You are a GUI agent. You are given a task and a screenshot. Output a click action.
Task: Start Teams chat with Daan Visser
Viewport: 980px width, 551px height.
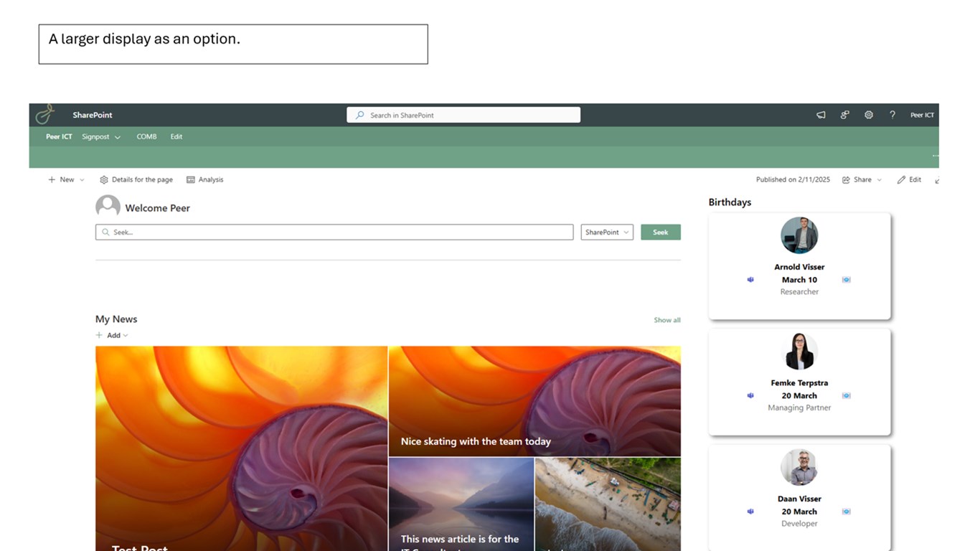tap(750, 512)
